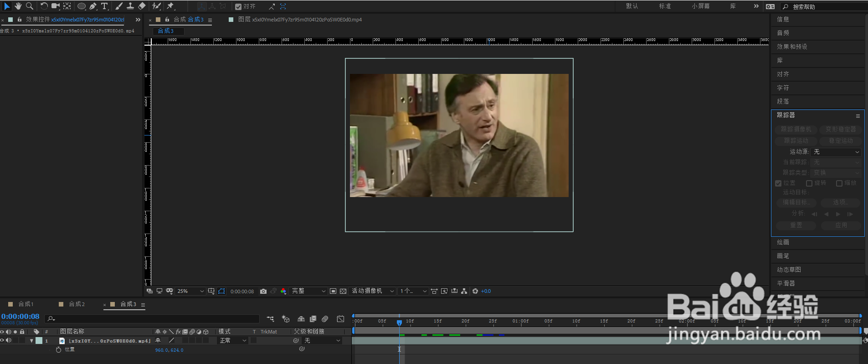Mute layer 1 audio speaker toggle
Image resolution: width=868 pixels, height=364 pixels.
[x=9, y=340]
